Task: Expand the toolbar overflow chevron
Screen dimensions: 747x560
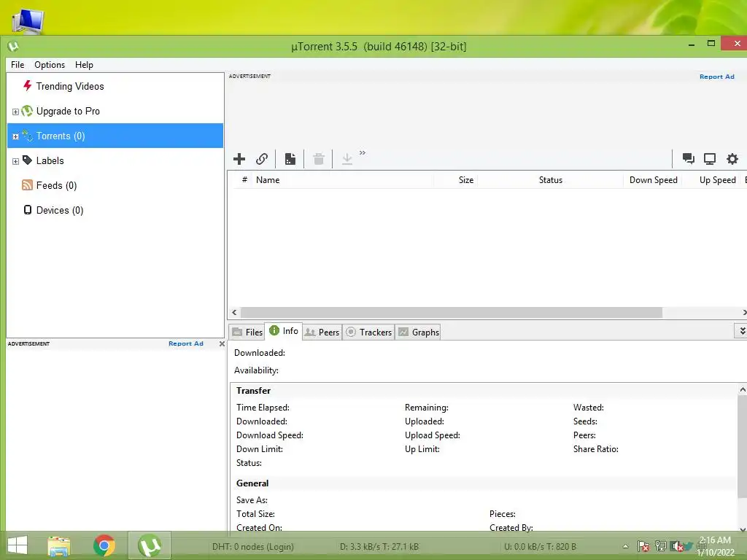Action: (363, 153)
